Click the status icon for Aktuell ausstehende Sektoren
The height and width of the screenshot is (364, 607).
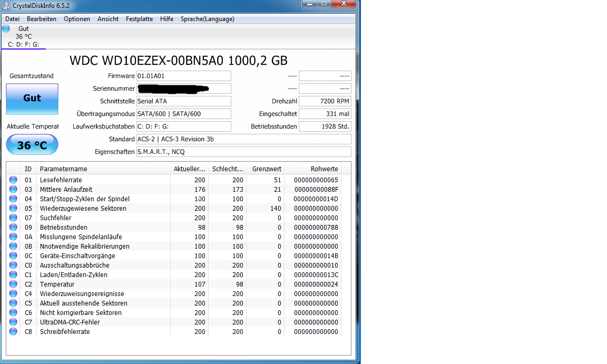[13, 303]
